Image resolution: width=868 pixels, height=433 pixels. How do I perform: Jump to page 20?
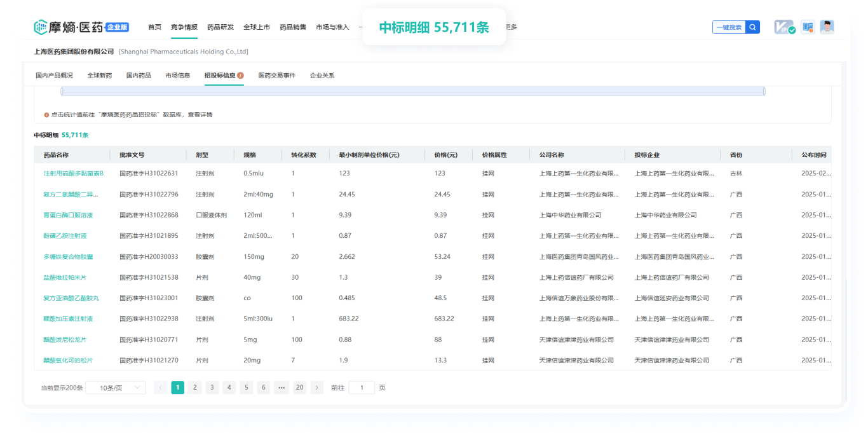coord(299,387)
